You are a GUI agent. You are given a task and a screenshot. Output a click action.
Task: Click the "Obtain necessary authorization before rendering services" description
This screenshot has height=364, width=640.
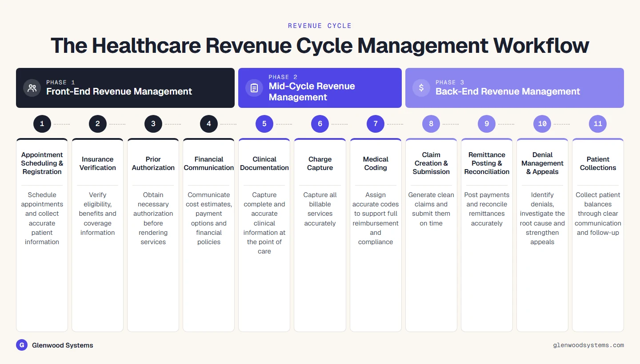[x=153, y=218]
